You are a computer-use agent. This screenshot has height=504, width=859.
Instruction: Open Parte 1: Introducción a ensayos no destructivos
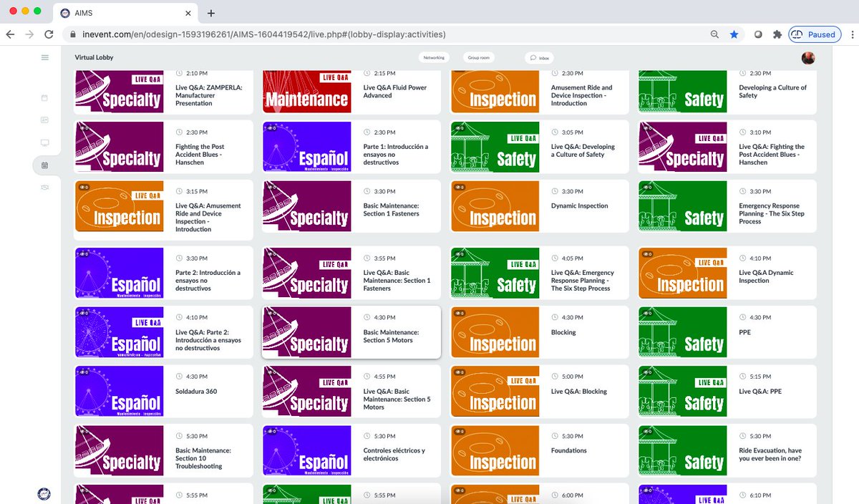pyautogui.click(x=351, y=147)
